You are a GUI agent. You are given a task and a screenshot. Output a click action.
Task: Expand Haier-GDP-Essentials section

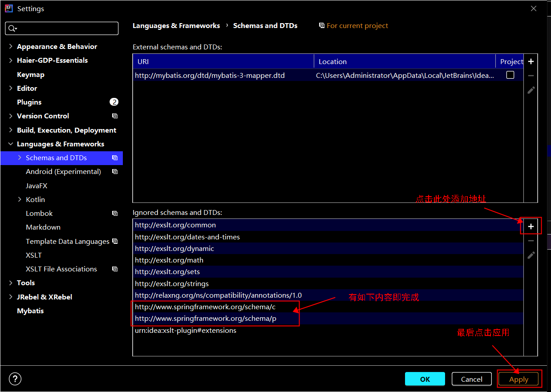pyautogui.click(x=11, y=60)
